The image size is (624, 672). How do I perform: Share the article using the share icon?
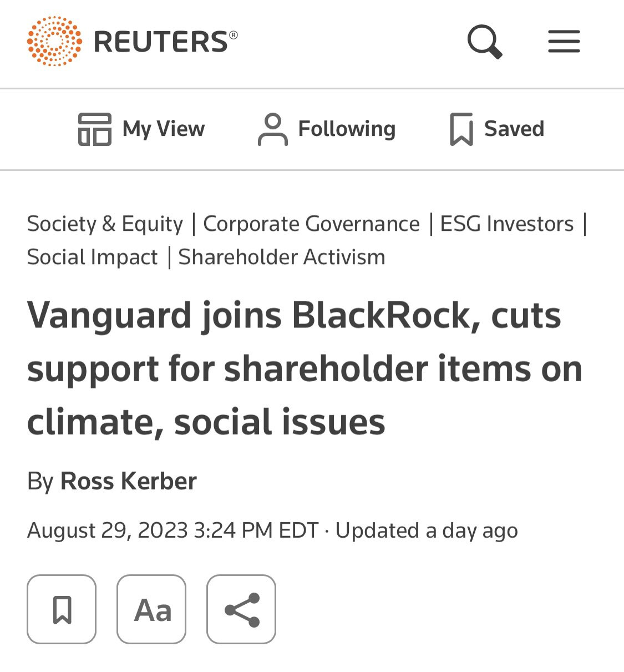click(x=241, y=609)
